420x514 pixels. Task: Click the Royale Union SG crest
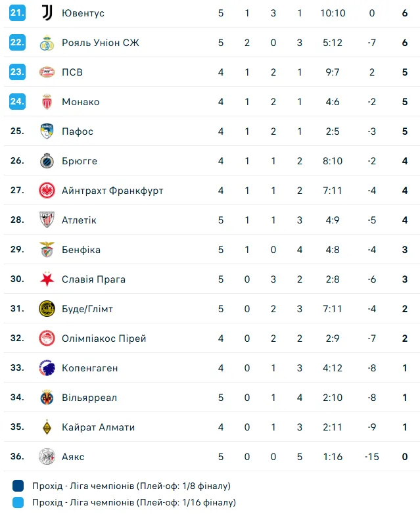click(47, 43)
